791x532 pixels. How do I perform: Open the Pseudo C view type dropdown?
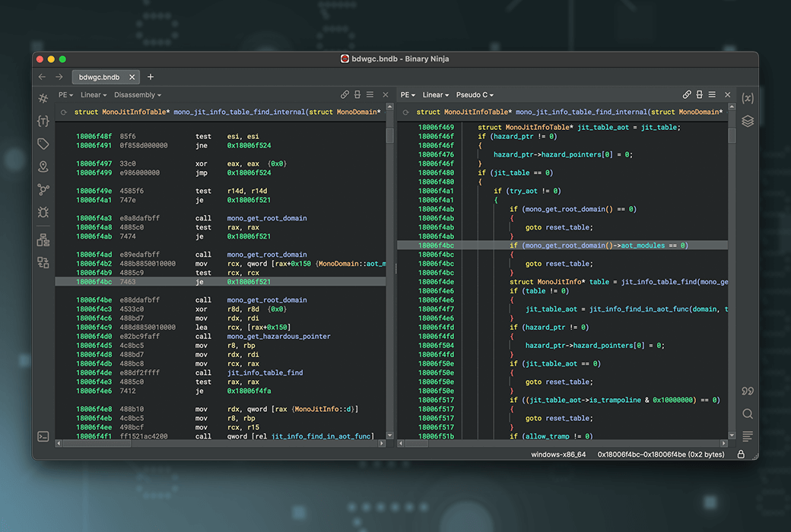click(x=475, y=95)
